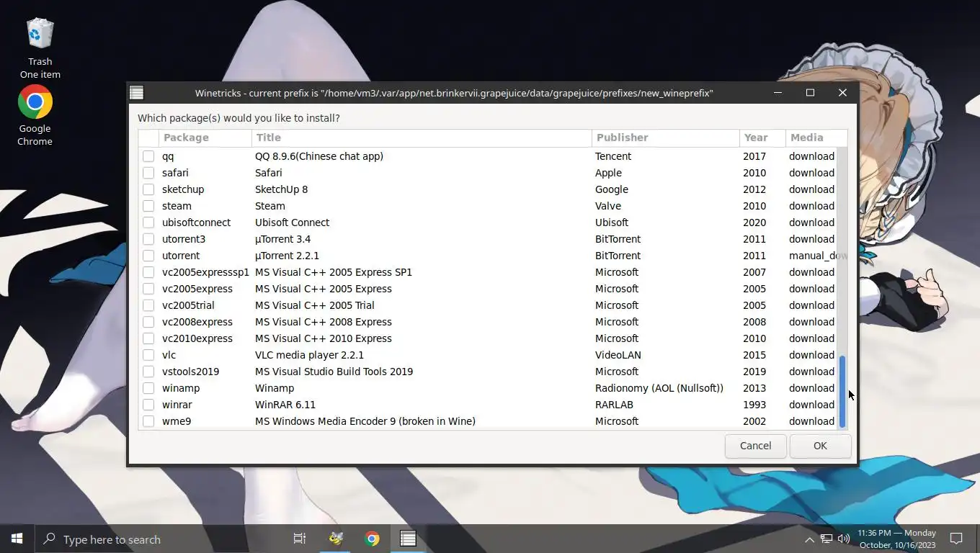Viewport: 980px width, 553px height.
Task: Tick the vstools2019 checkbox
Action: tap(148, 372)
